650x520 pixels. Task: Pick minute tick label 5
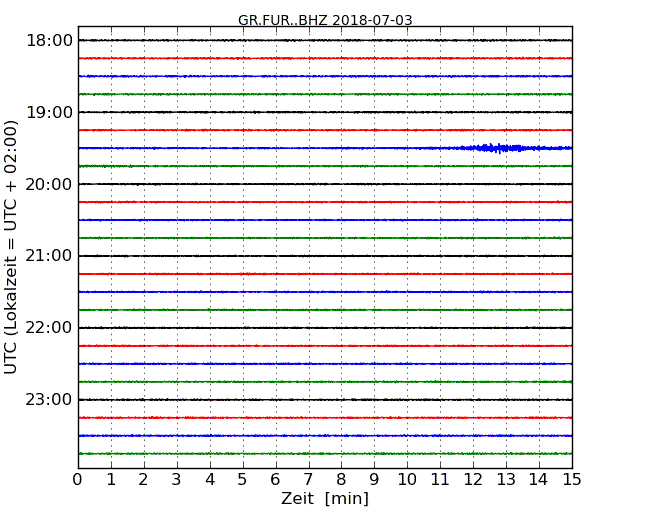coord(243,479)
